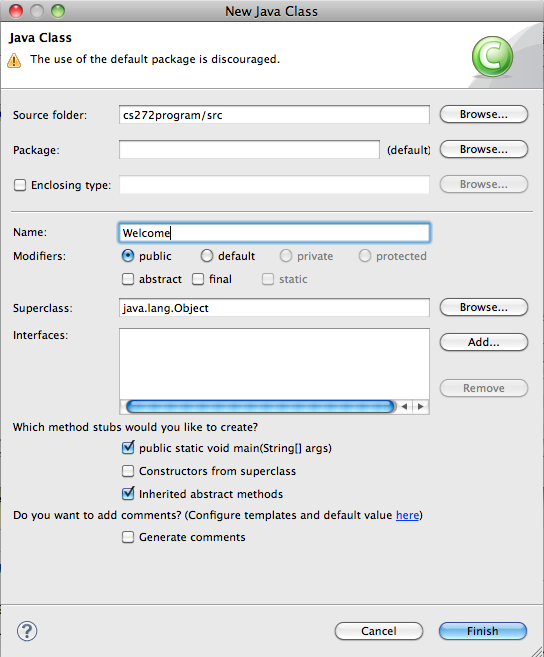Browse for a Superclass
This screenshot has width=544, height=657.
click(x=484, y=308)
